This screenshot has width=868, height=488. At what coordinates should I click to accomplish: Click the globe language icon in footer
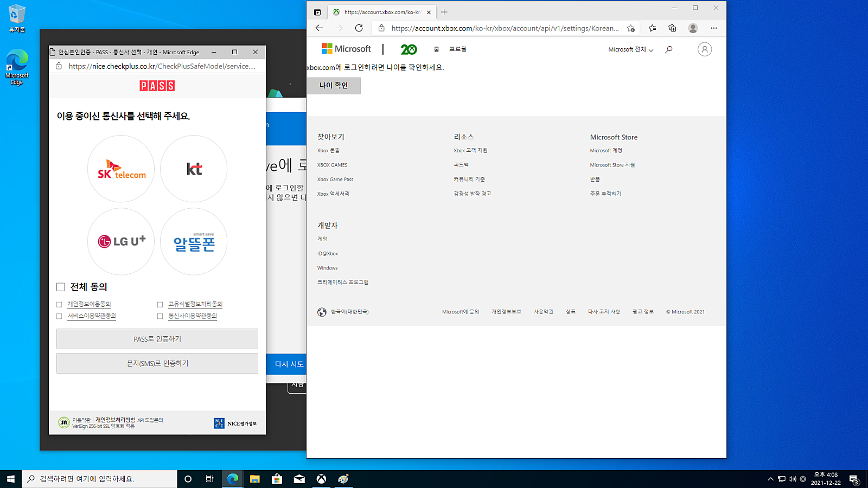pyautogui.click(x=322, y=312)
